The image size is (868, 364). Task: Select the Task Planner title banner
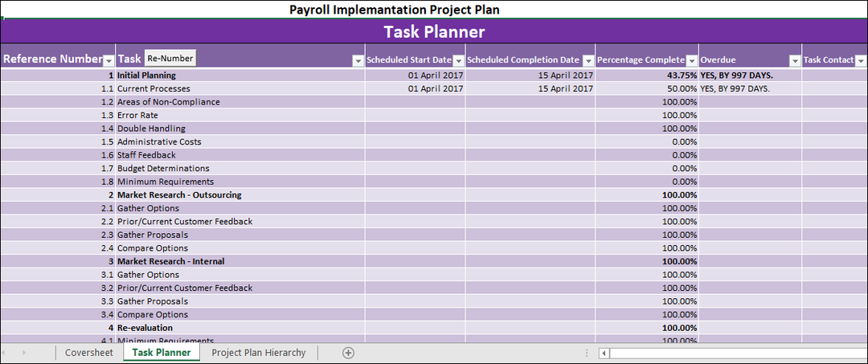(x=434, y=32)
